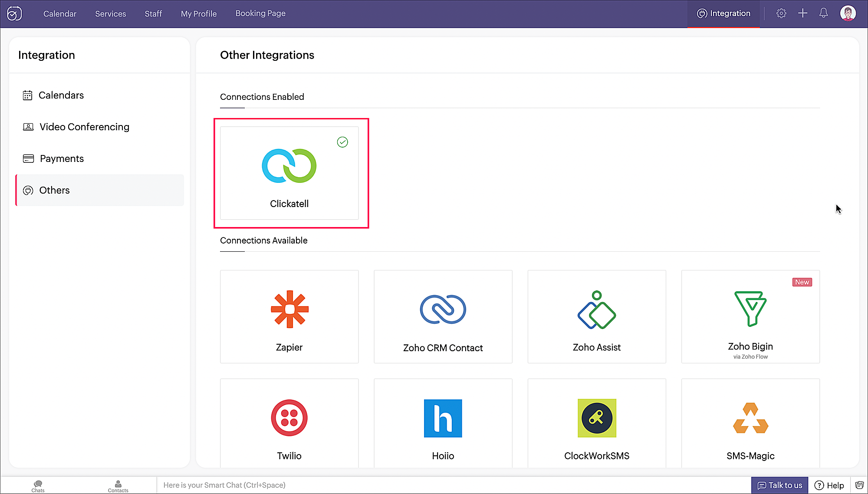The height and width of the screenshot is (494, 868).
Task: Click the Others plug icon
Action: [28, 190]
